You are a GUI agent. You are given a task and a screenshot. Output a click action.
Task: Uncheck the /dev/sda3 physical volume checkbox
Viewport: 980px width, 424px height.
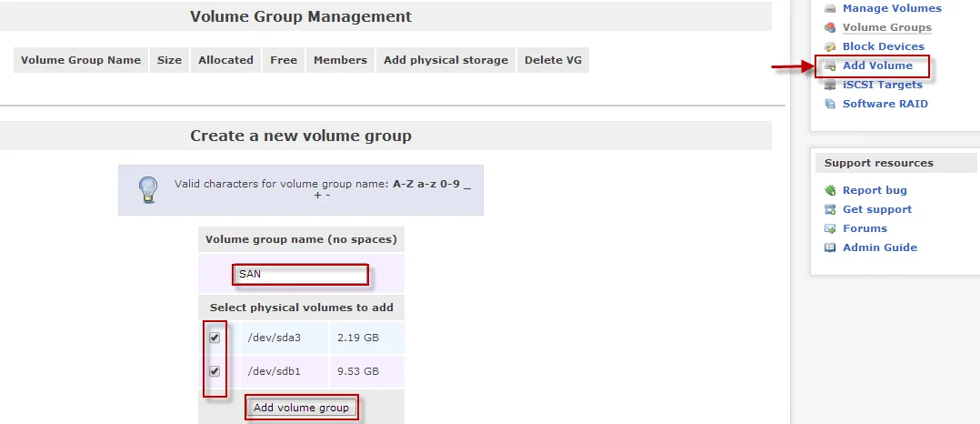[215, 338]
